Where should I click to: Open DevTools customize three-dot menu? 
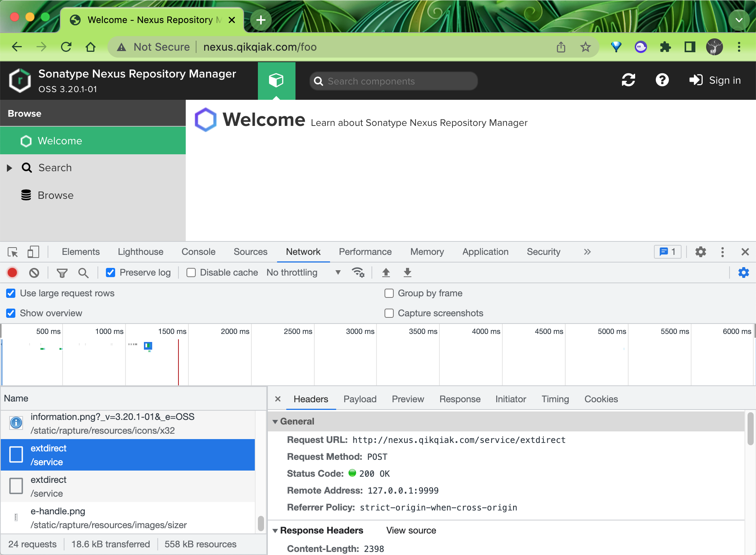point(723,252)
